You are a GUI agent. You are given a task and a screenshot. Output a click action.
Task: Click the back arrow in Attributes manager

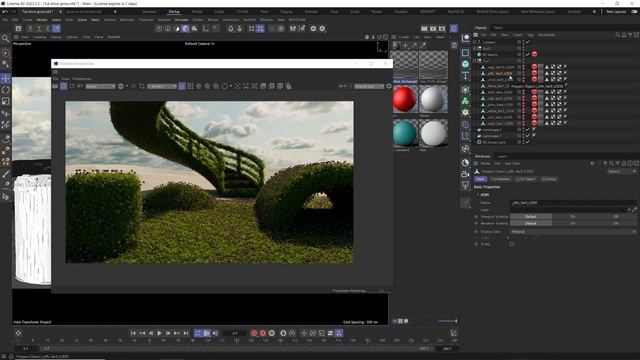(593, 163)
